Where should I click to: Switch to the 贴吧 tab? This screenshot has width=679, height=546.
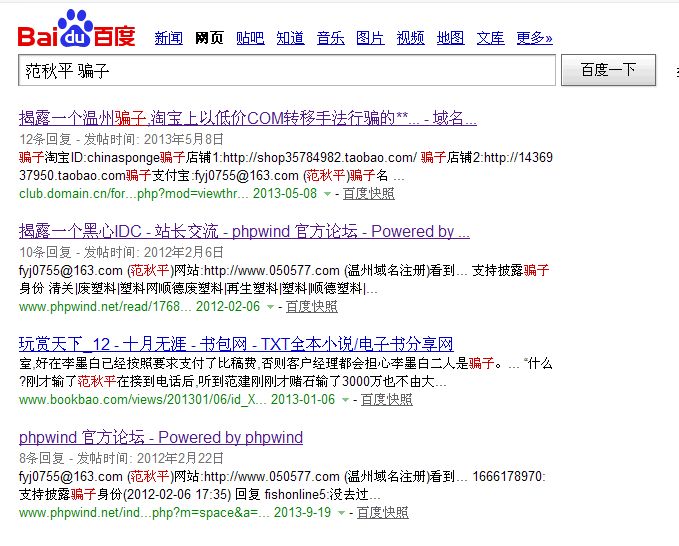point(250,38)
